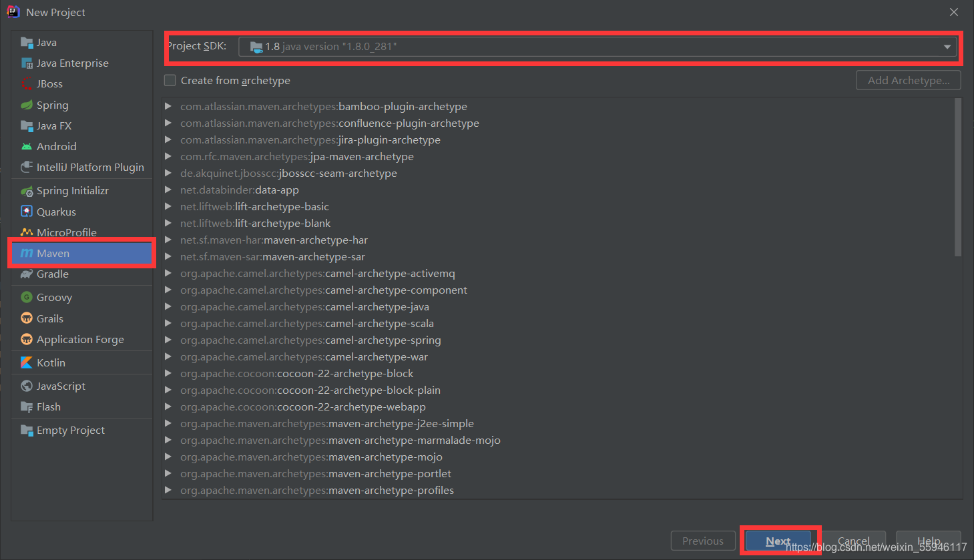The height and width of the screenshot is (560, 974).
Task: Expand confluence-plugin-archetype entry
Action: (x=168, y=123)
